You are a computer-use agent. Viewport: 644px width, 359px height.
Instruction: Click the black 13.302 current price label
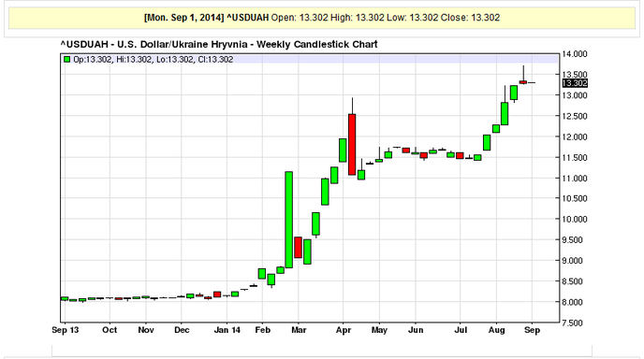click(575, 83)
